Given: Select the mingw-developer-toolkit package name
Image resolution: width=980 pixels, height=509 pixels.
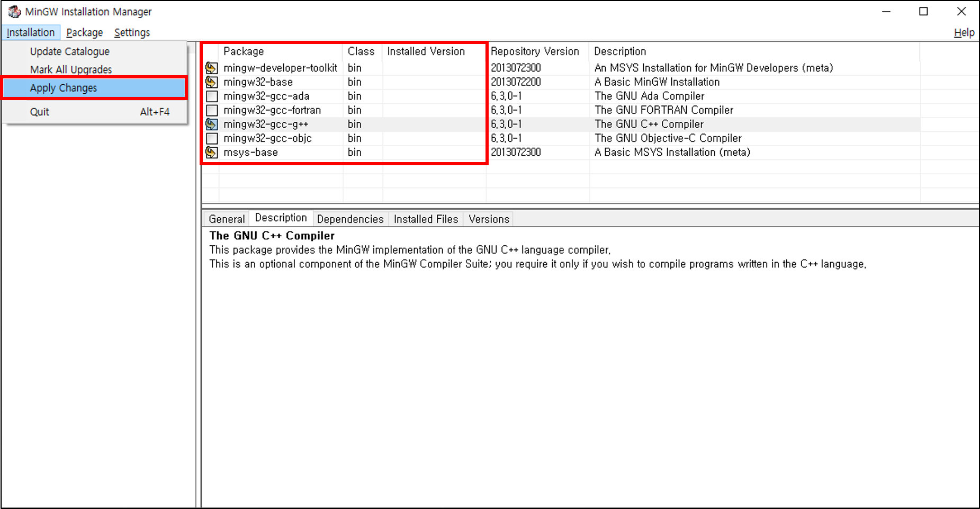Looking at the screenshot, I should 280,68.
